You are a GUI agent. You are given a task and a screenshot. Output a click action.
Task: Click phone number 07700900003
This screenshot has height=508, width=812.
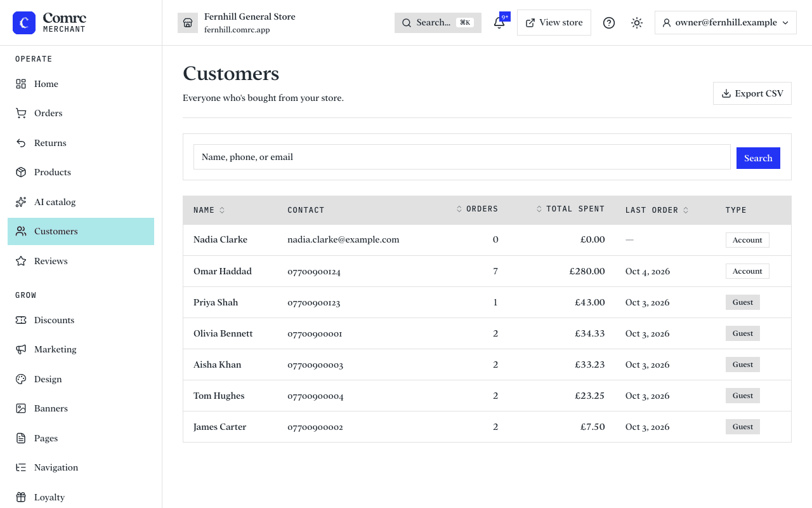[315, 364]
